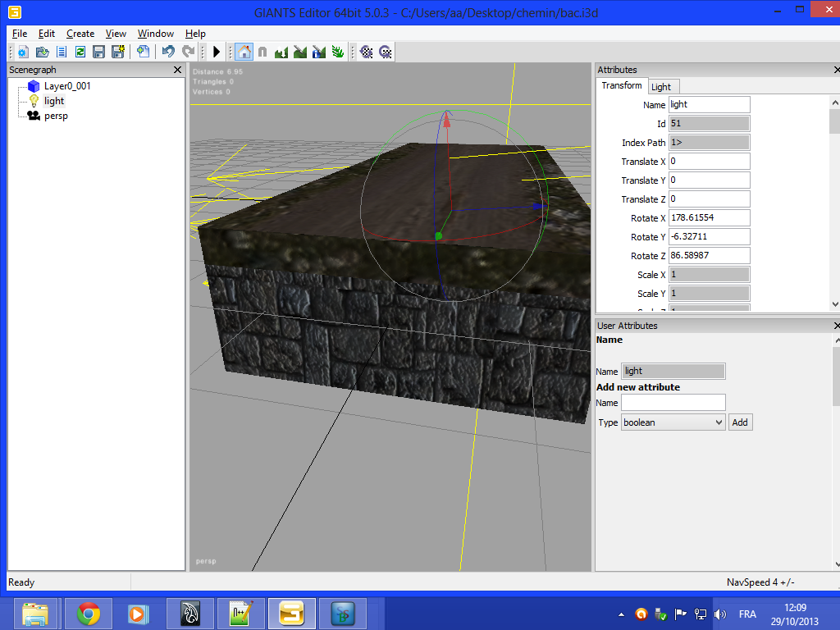Click the greyed Scale Y field

[x=710, y=293]
